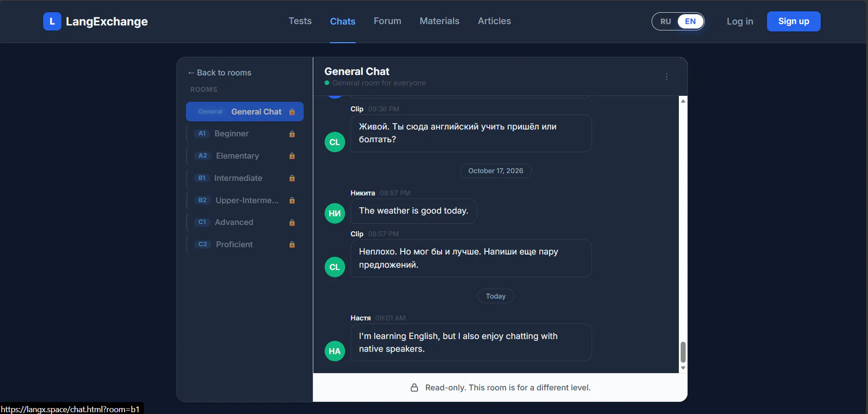Open the Materials page

(439, 21)
